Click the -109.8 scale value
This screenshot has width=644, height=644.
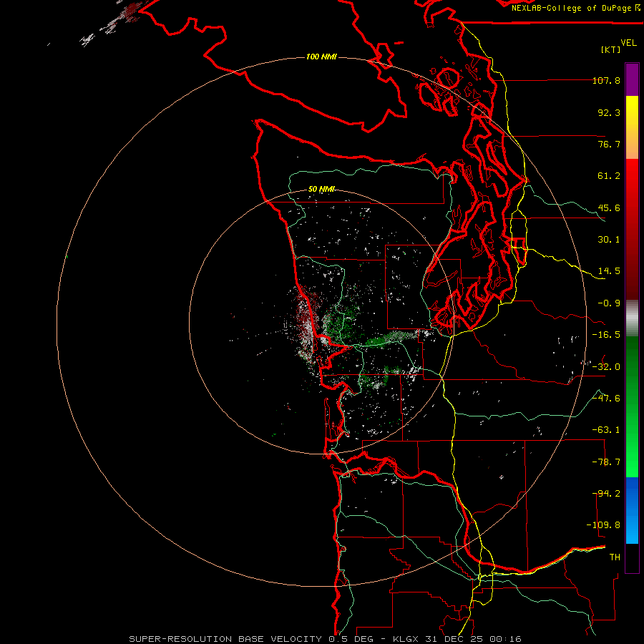point(604,525)
